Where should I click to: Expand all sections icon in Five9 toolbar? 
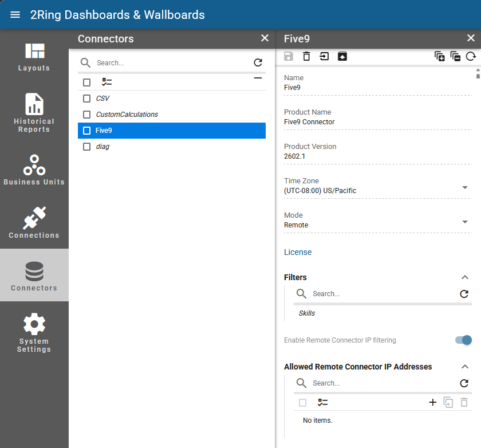pos(439,57)
